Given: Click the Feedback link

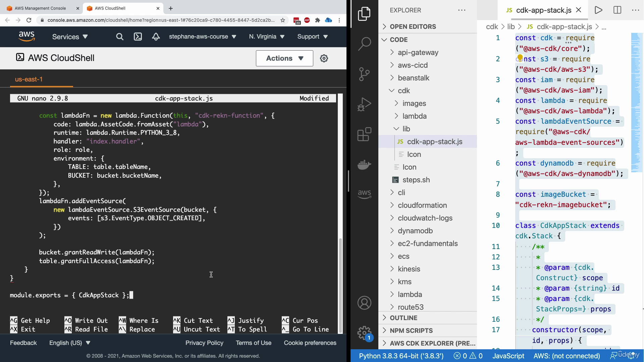Looking at the screenshot, I should (23, 343).
